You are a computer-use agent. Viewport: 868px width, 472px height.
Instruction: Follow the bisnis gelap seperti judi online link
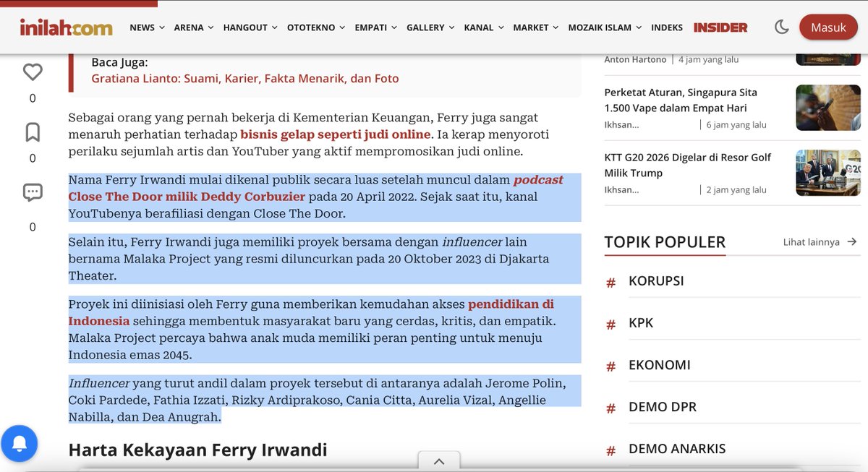point(336,134)
